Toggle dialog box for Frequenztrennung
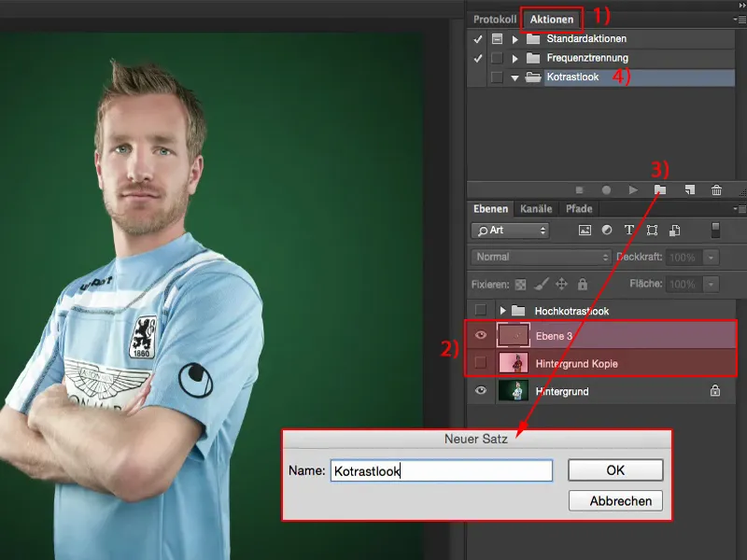Viewport: 747px width, 560px height. [x=497, y=58]
